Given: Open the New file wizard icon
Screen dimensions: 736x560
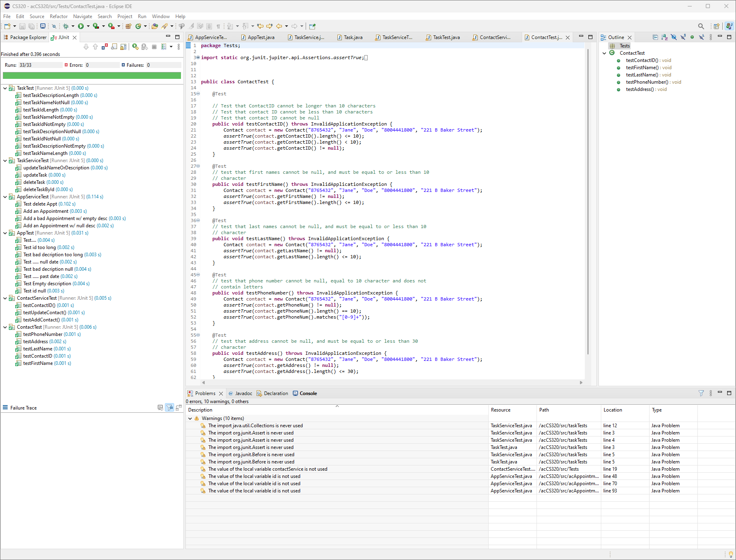Looking at the screenshot, I should tap(7, 26).
